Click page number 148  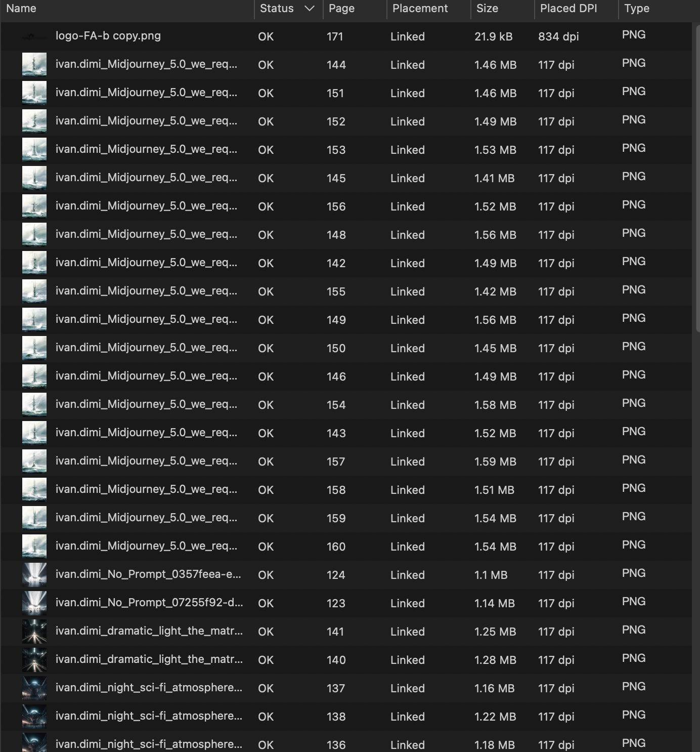coord(336,235)
